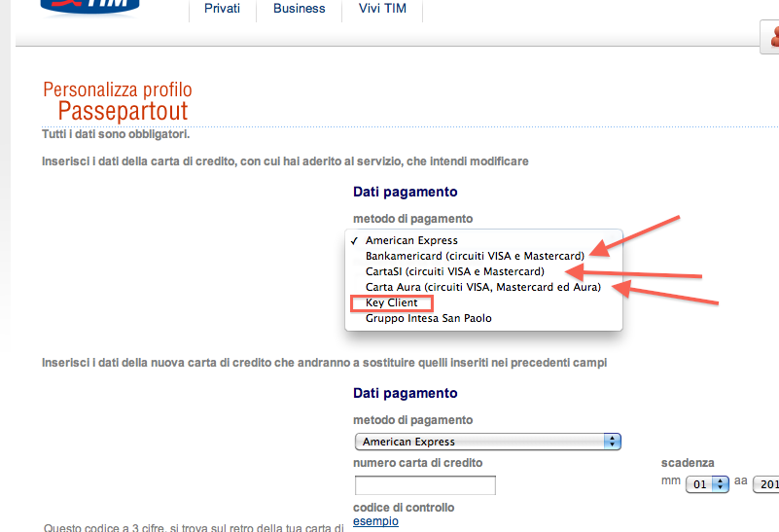Screen dimensions: 779x532
Task: Click the numero carta di credito field
Action: point(425,485)
